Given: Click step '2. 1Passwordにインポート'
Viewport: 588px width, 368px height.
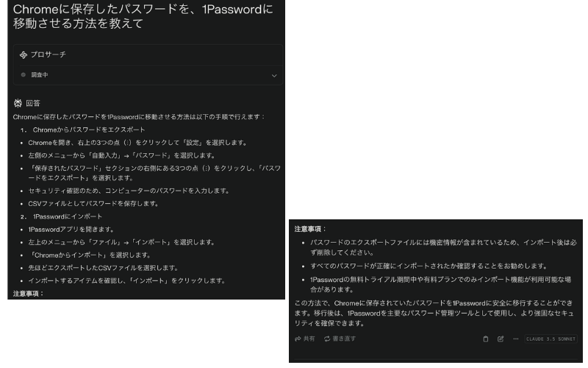Looking at the screenshot, I should (x=62, y=216).
